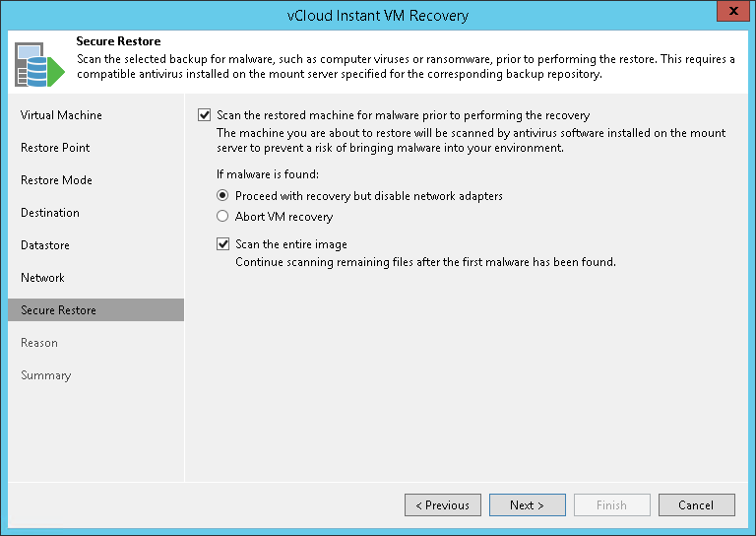
Task: Choose the Abort VM recovery option
Action: tap(223, 217)
